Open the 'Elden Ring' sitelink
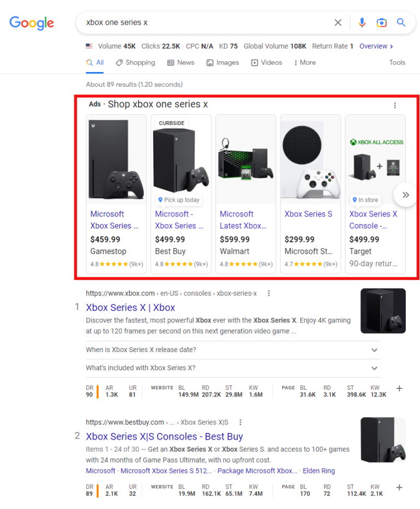 pyautogui.click(x=319, y=471)
